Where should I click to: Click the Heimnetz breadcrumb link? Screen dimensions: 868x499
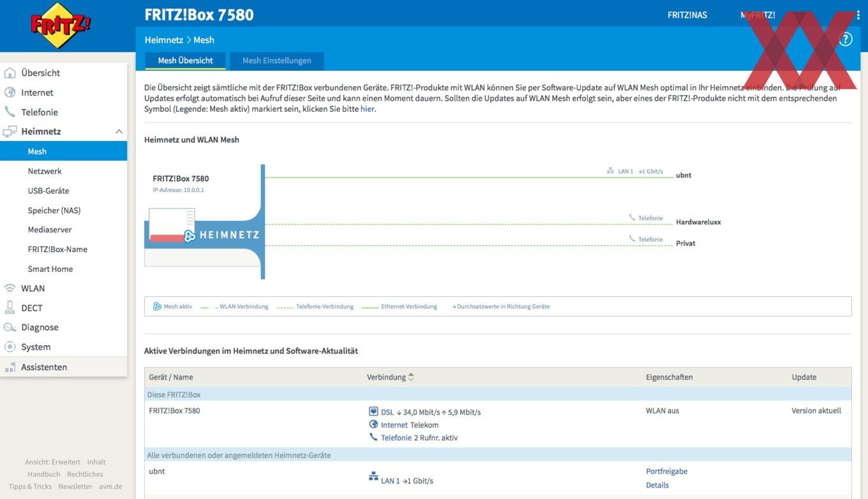[163, 40]
